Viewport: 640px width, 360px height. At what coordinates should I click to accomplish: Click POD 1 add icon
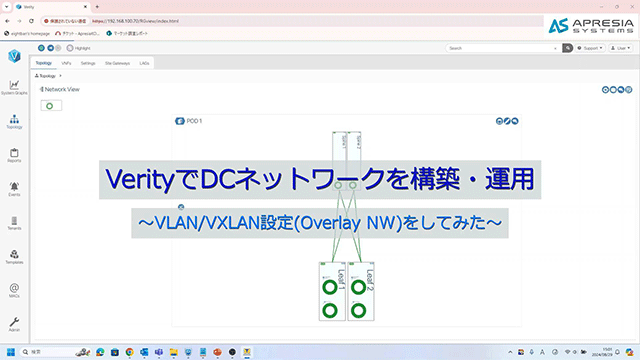(499, 121)
